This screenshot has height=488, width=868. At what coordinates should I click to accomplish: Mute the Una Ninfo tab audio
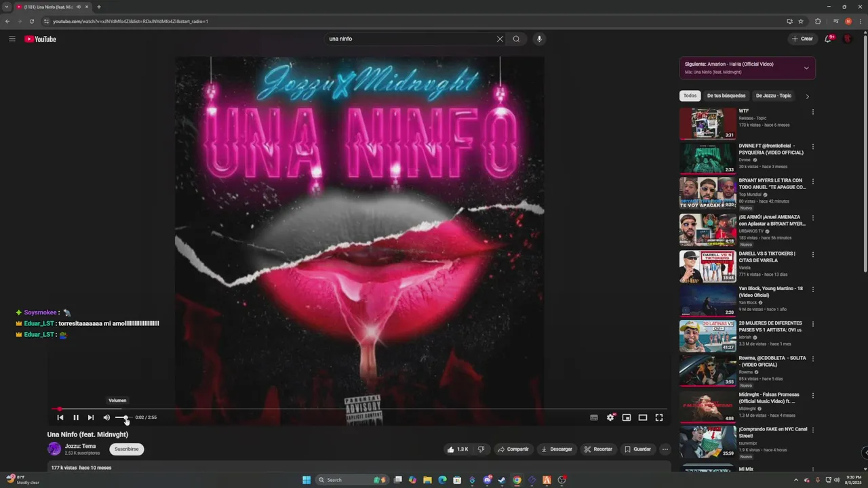[79, 7]
